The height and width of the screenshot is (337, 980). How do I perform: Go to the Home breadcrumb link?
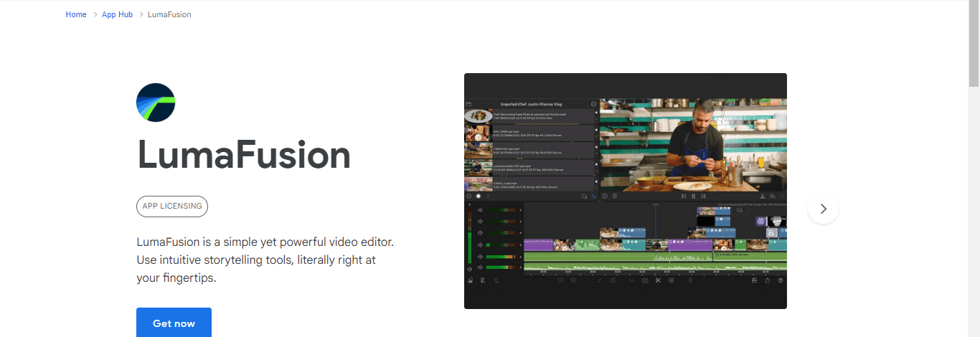[76, 14]
